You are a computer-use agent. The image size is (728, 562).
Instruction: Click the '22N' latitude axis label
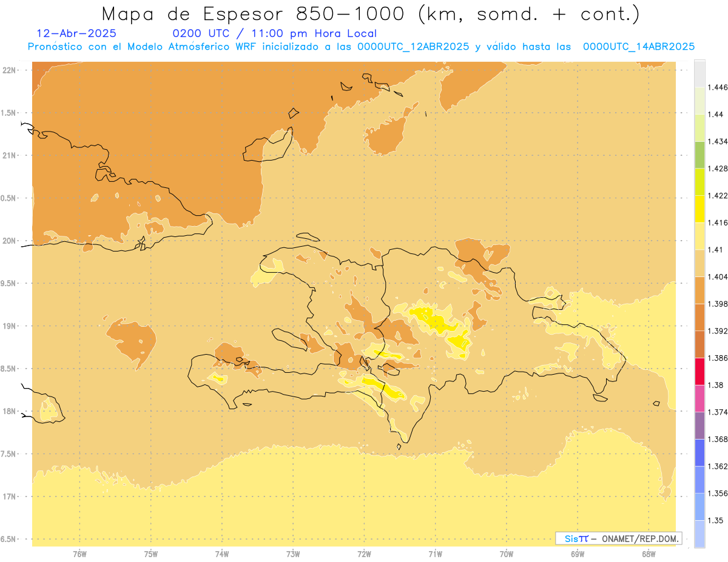click(10, 70)
